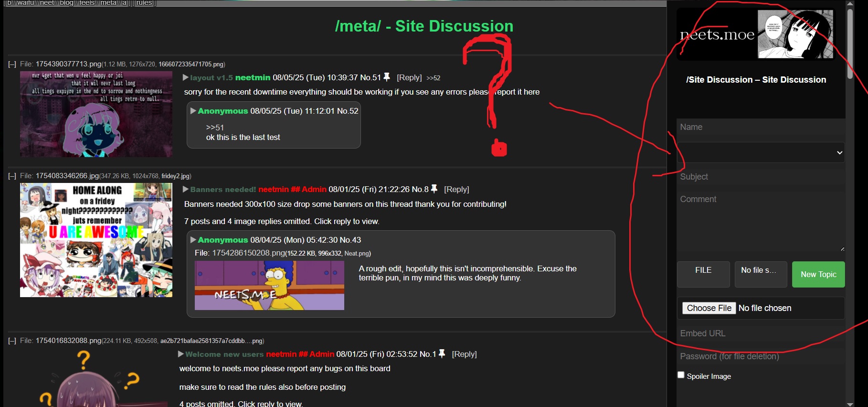Open the Marge Simpson NEETS.MOE image thumbnail
This screenshot has width=868, height=407.
(x=269, y=285)
